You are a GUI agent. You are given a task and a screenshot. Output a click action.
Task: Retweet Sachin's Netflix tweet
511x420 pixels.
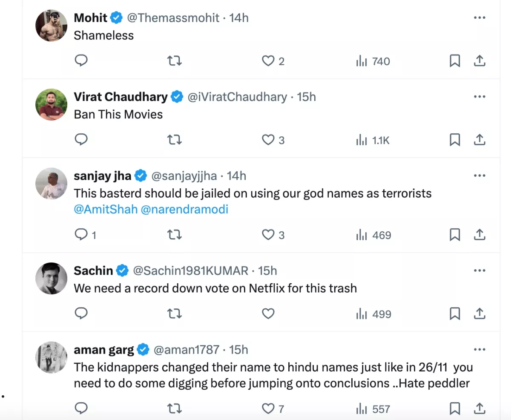[175, 314]
